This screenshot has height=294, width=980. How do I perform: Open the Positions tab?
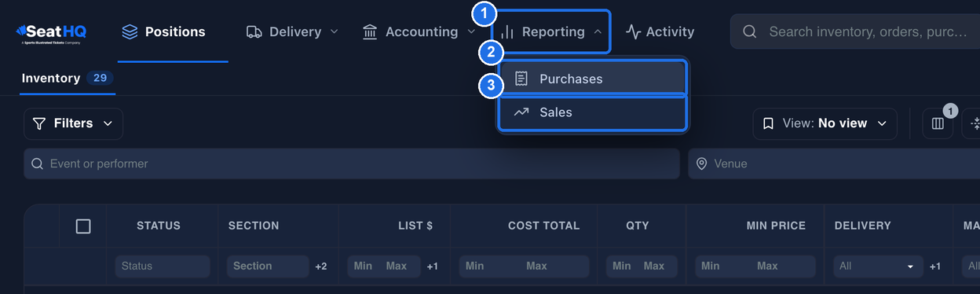(x=163, y=31)
